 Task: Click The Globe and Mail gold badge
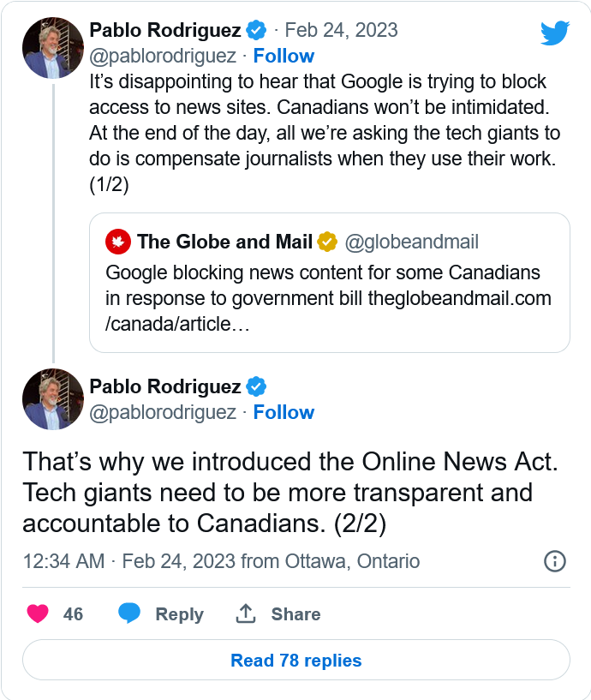click(x=327, y=242)
